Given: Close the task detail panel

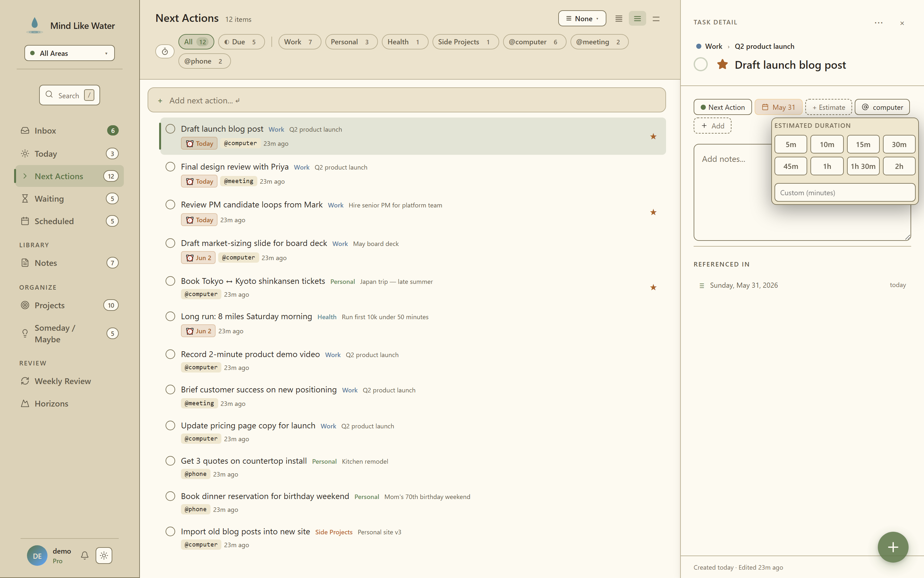Looking at the screenshot, I should (x=902, y=23).
